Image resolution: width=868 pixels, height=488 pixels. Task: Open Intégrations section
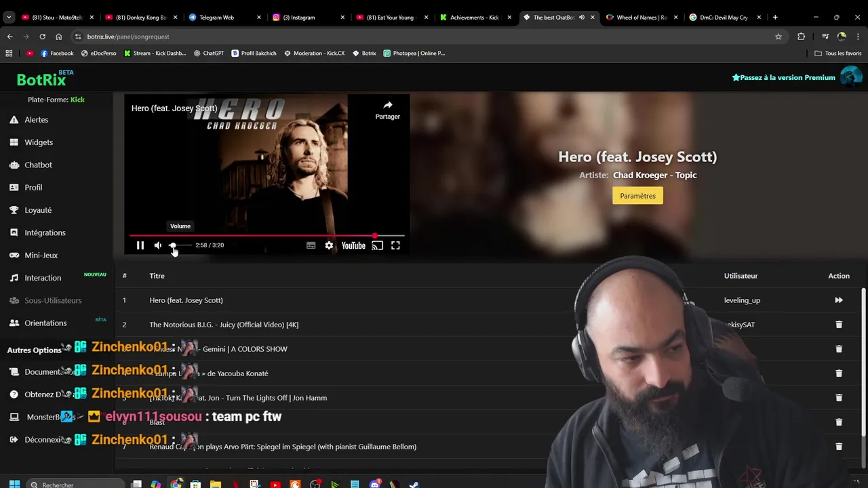pos(45,232)
